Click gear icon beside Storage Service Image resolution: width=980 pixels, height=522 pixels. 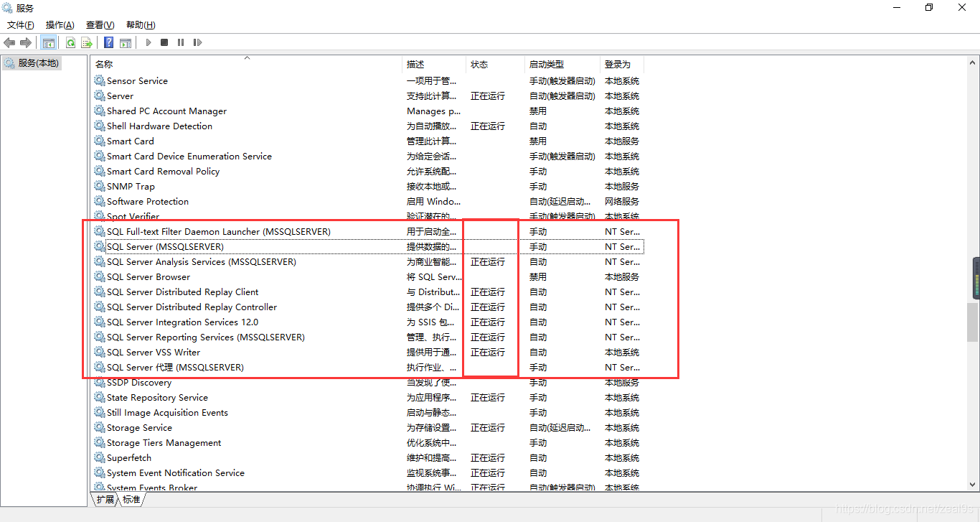click(x=100, y=428)
